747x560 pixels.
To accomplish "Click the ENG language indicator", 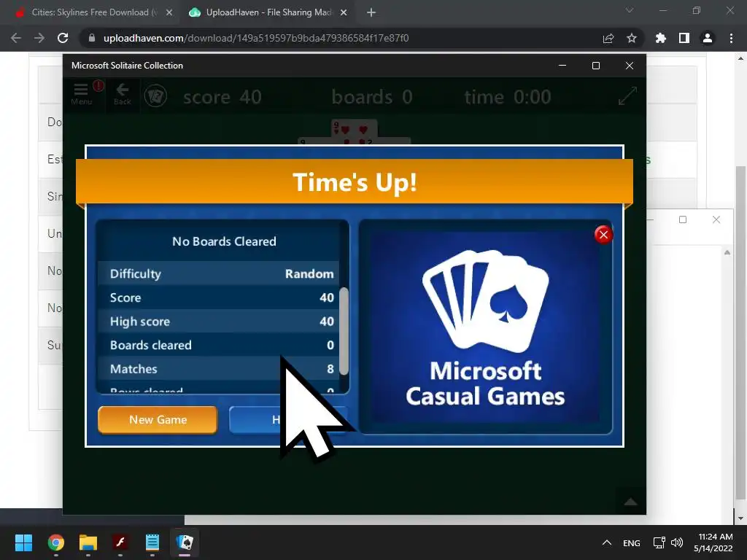I will pyautogui.click(x=631, y=542).
